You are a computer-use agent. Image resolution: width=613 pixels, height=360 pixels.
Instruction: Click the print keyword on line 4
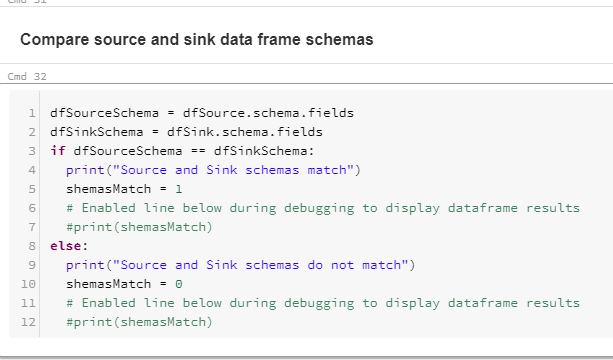coord(85,170)
